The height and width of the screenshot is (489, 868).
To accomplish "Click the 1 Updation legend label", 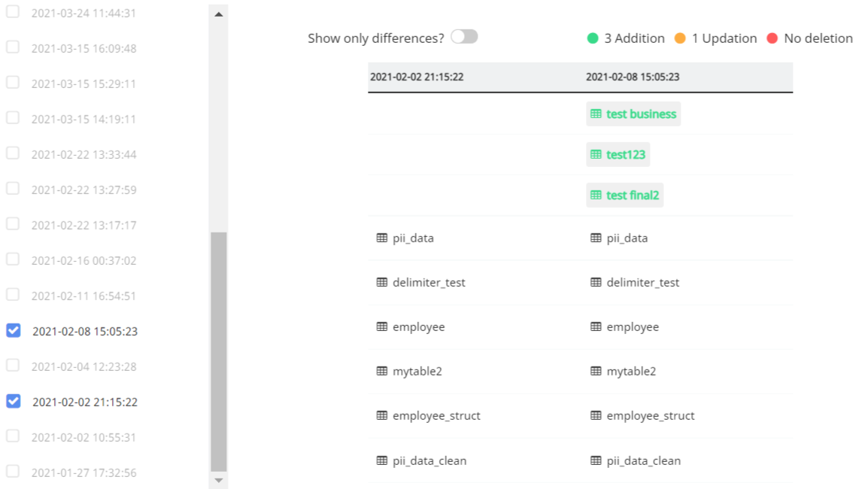I will click(x=722, y=38).
